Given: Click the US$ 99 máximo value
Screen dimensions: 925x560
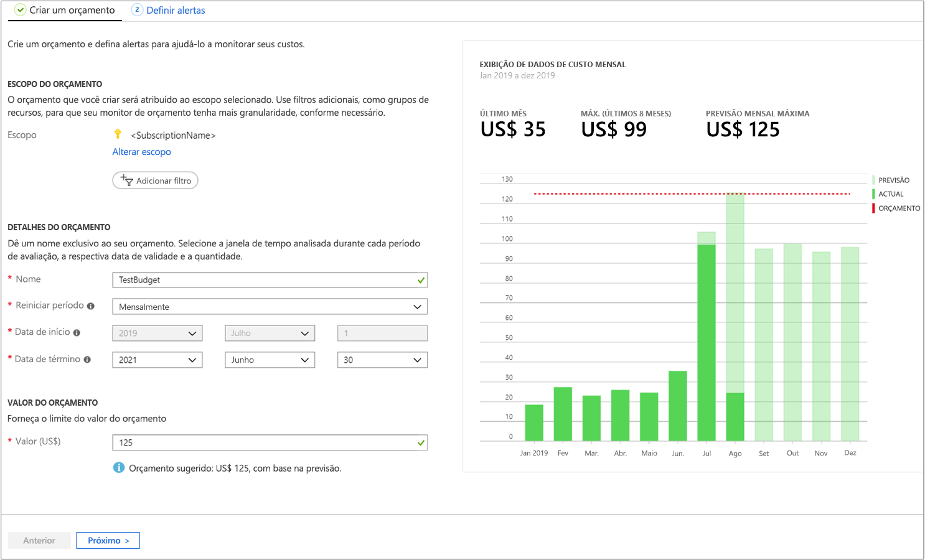Looking at the screenshot, I should click(x=614, y=129).
